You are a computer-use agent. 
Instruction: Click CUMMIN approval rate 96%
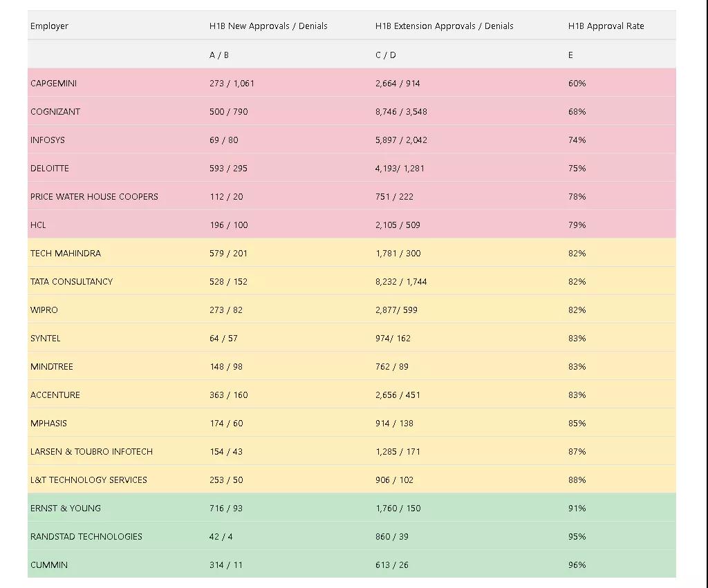(x=577, y=565)
